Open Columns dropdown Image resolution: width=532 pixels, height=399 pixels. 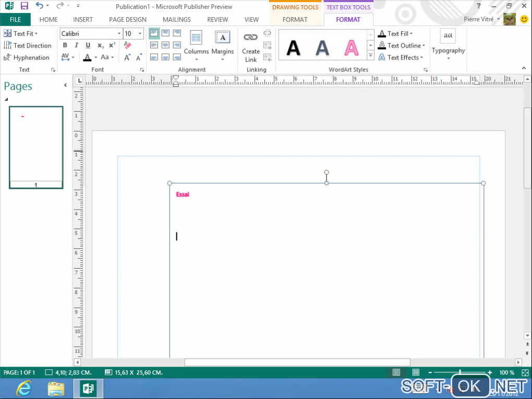(x=196, y=46)
